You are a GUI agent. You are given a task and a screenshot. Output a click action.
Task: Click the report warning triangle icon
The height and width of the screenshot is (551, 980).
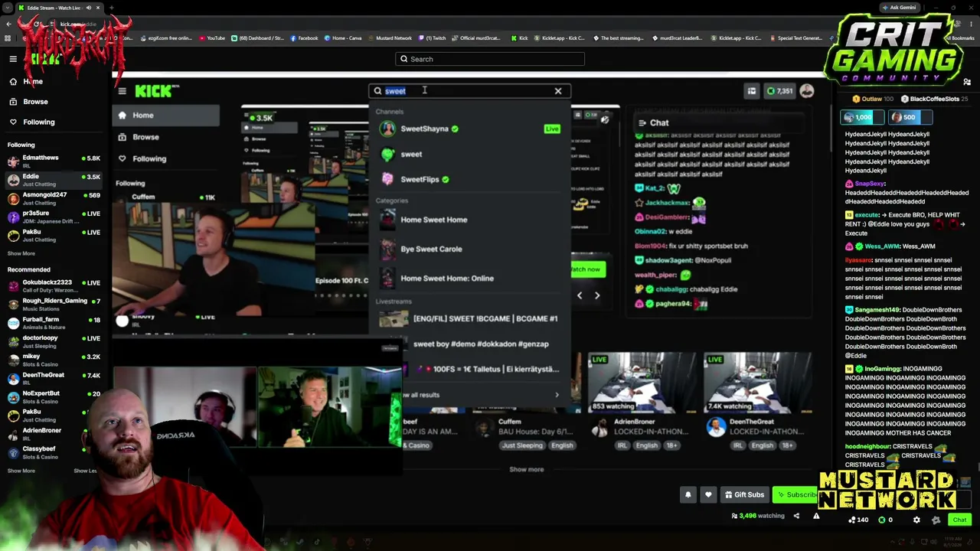[816, 516]
